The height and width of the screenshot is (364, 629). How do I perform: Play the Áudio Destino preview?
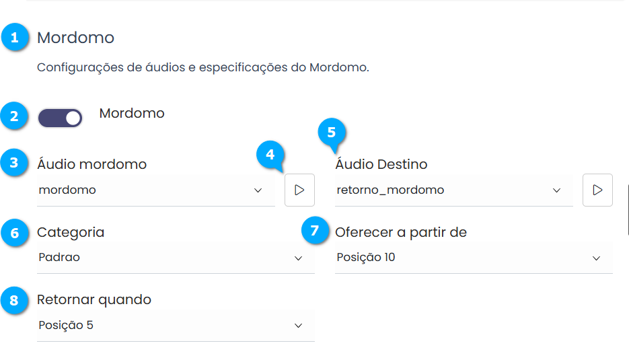tap(597, 190)
